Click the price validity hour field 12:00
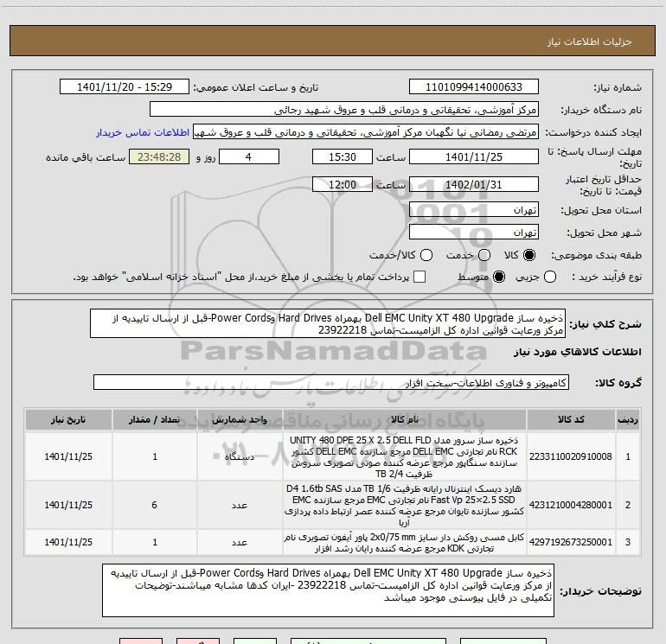This screenshot has height=644, width=666. 343,185
